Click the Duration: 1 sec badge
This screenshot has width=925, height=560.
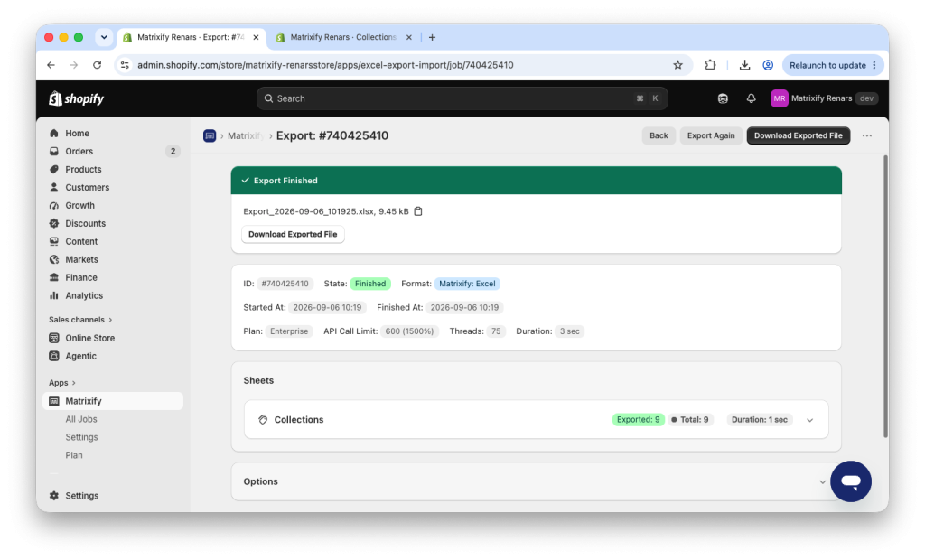click(x=759, y=420)
